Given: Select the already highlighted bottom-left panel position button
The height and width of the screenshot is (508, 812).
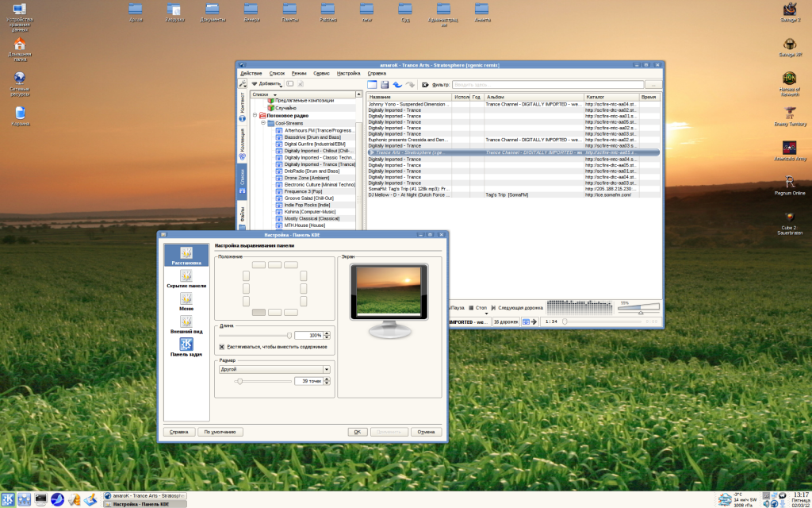Looking at the screenshot, I should pyautogui.click(x=259, y=313).
